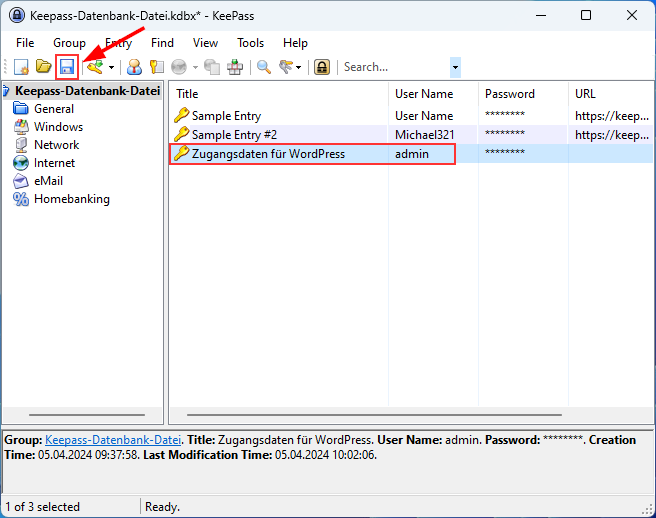Select the Homebanking group
656x518 pixels.
pyautogui.click(x=72, y=199)
